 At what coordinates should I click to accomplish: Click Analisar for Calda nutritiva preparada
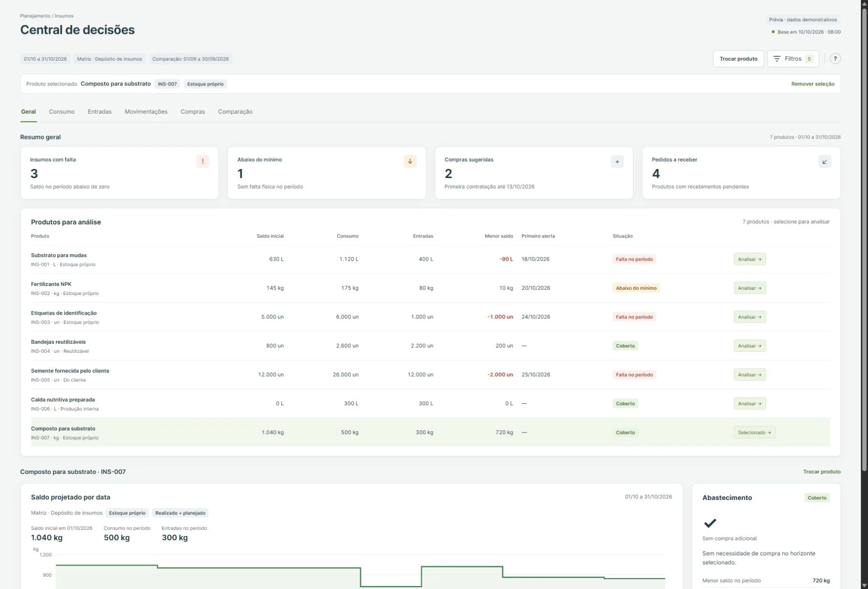point(750,403)
